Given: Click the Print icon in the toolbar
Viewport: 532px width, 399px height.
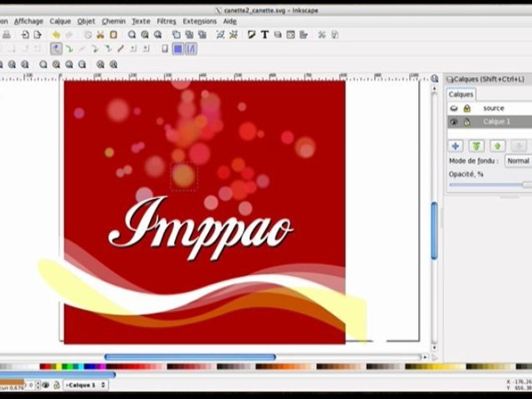Looking at the screenshot, I should 7,34.
